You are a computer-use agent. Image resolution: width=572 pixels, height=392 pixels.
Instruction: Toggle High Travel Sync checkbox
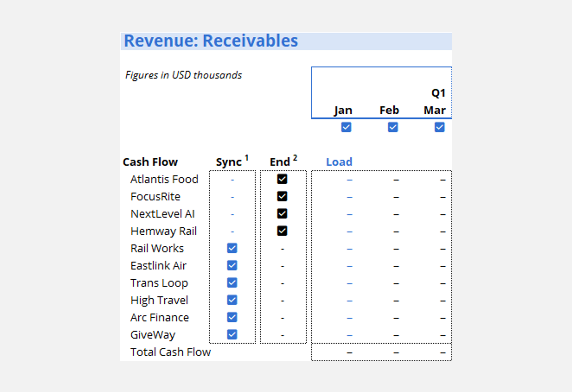pyautogui.click(x=232, y=300)
